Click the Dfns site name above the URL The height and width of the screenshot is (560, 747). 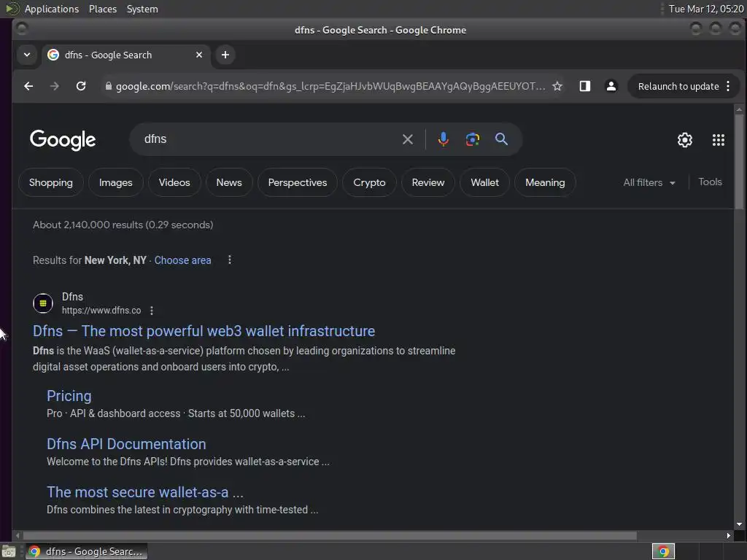pos(72,297)
